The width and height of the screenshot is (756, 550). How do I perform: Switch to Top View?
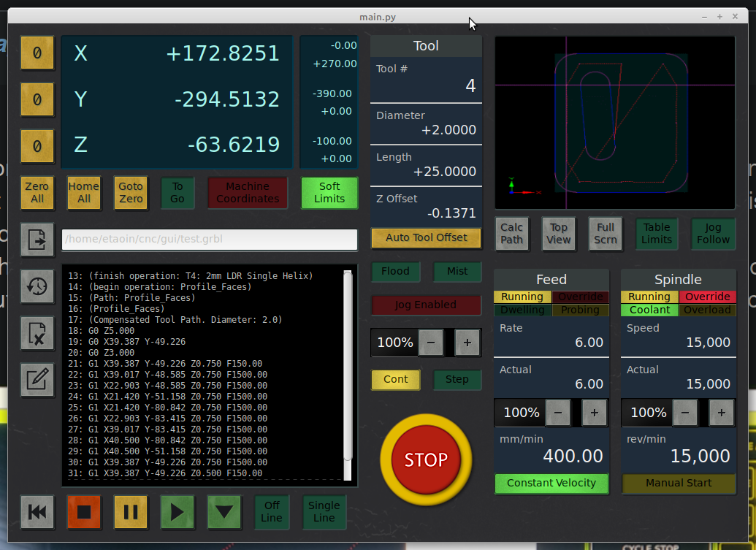coord(558,234)
